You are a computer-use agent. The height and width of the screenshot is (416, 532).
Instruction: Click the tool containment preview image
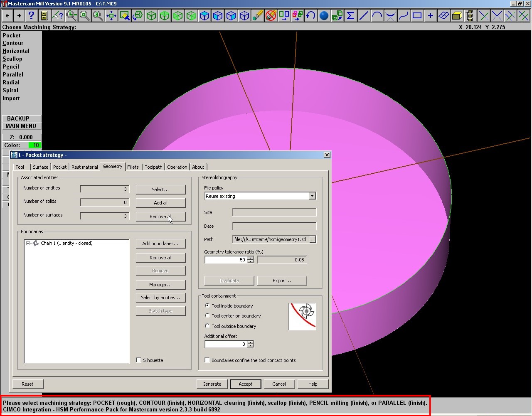click(x=302, y=317)
